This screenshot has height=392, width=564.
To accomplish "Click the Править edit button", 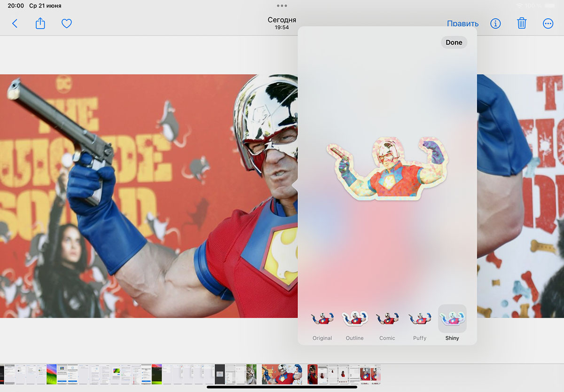I will (x=462, y=24).
